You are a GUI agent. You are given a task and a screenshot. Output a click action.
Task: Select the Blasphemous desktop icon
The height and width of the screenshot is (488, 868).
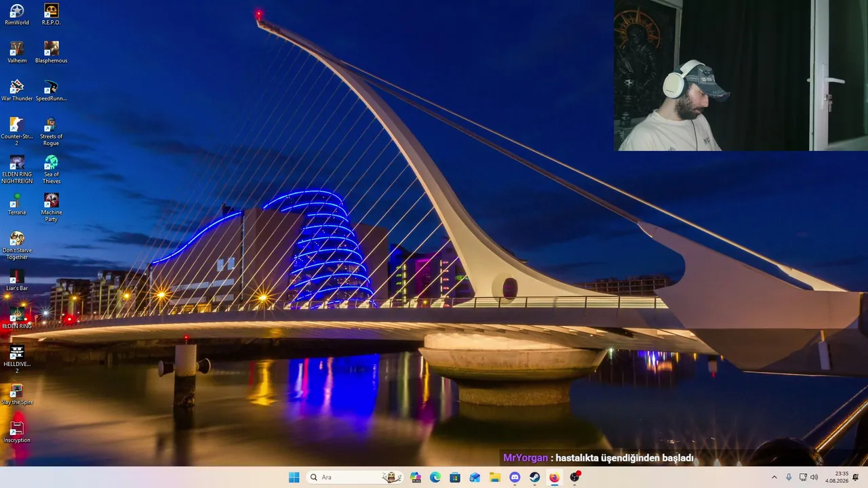click(x=52, y=52)
